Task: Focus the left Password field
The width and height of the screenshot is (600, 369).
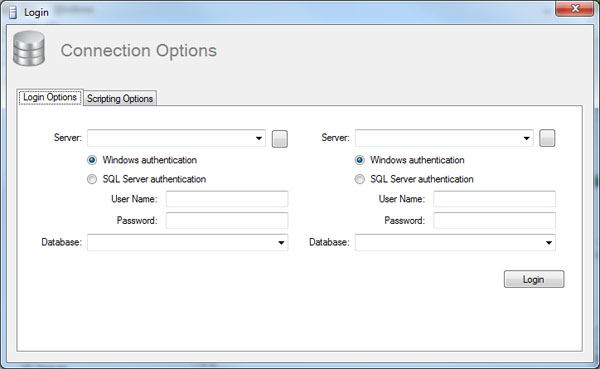Action: click(x=227, y=220)
